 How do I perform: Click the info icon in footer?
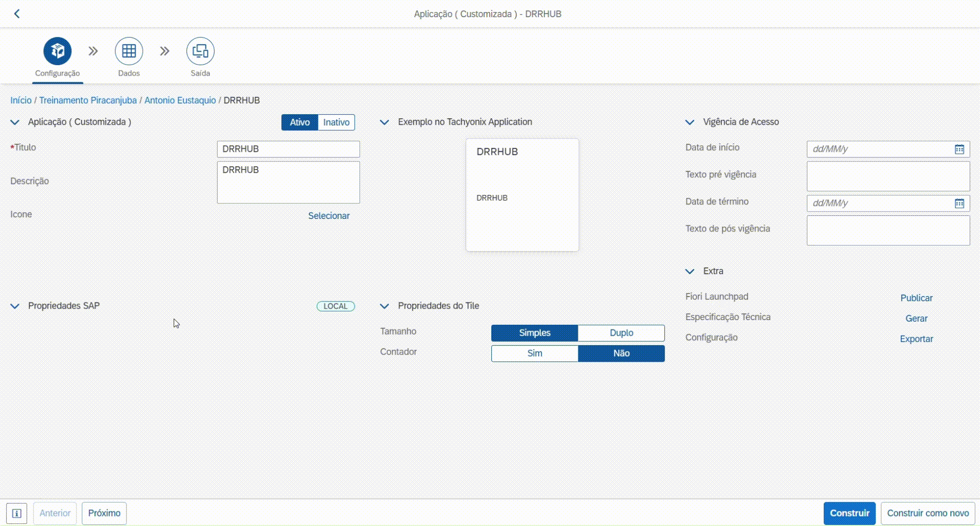coord(17,513)
